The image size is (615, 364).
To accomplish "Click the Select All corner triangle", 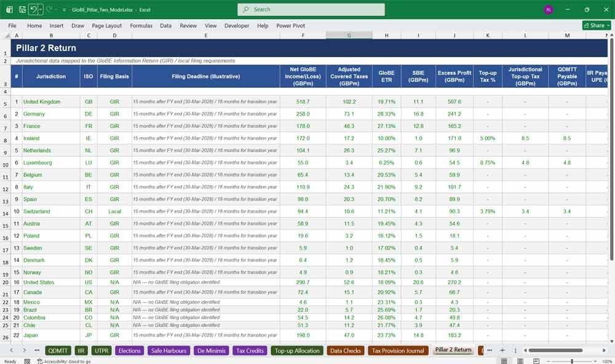I will click(7, 35).
